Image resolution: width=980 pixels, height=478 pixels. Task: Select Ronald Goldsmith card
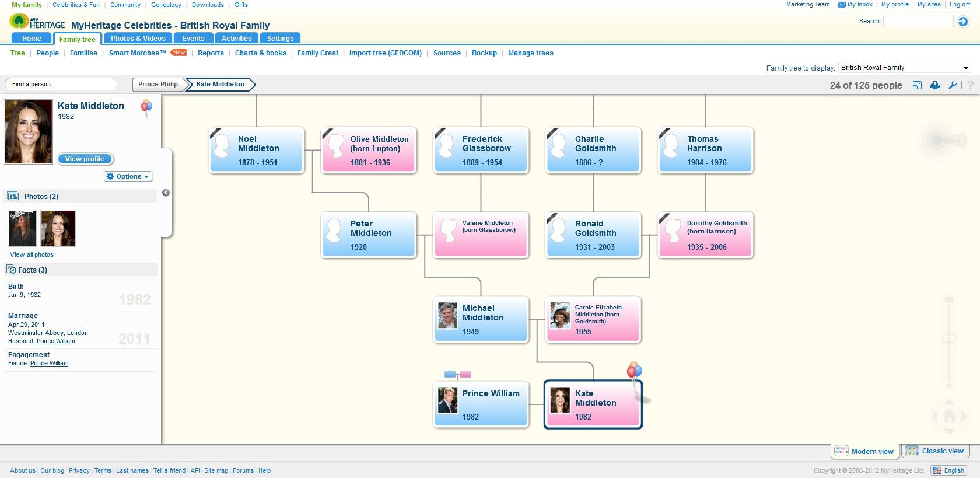593,235
